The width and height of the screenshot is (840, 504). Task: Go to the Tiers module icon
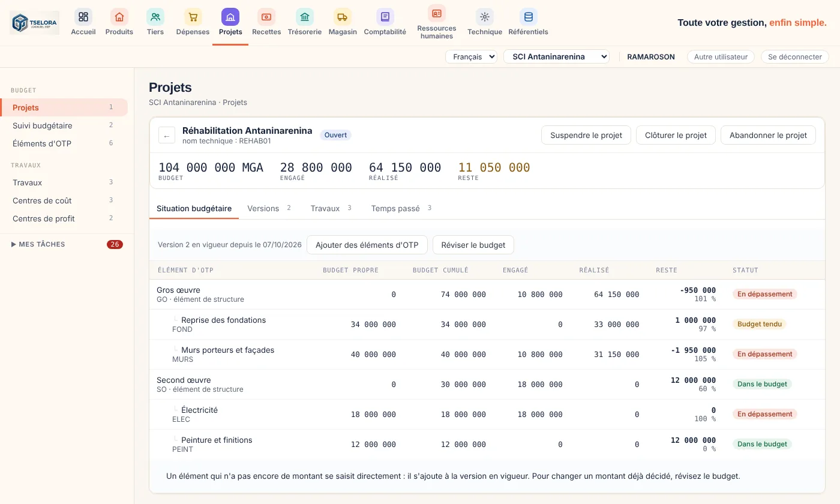point(155,17)
